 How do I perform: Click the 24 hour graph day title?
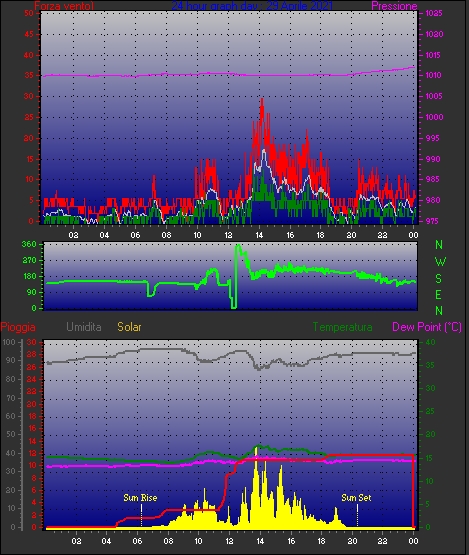252,6
